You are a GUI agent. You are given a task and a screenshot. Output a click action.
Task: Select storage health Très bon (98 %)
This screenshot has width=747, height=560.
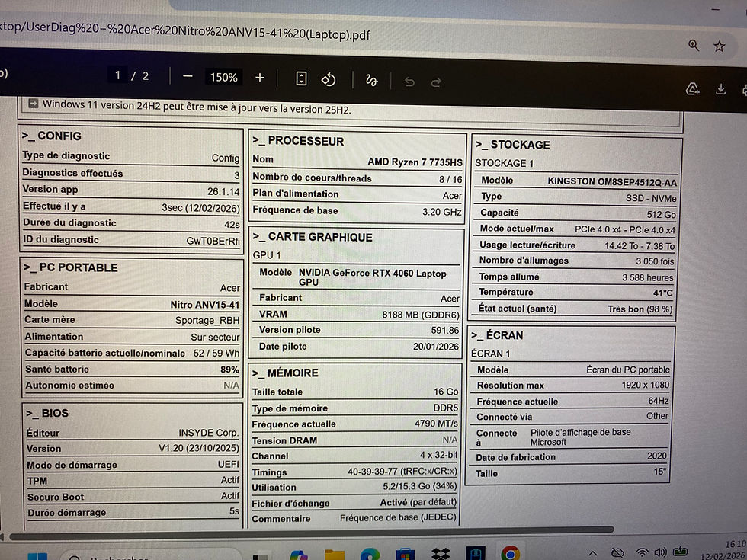[x=640, y=309]
